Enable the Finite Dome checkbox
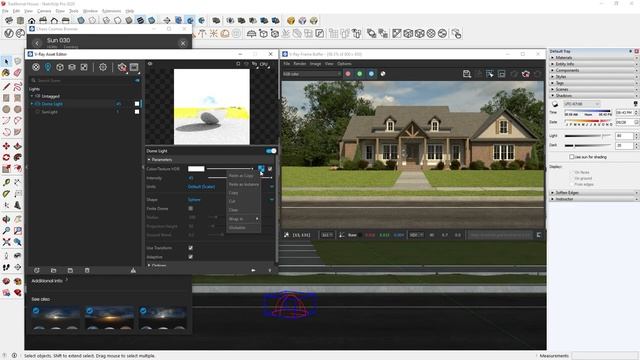The height and width of the screenshot is (360, 640). click(191, 209)
